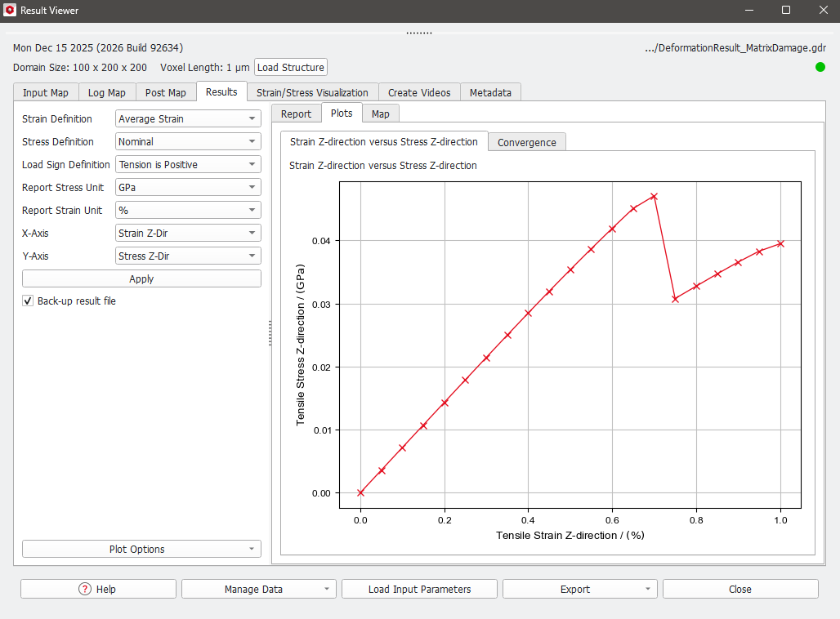Click the green status indicator dot
Viewport: 840px width, 619px height.
pos(820,67)
